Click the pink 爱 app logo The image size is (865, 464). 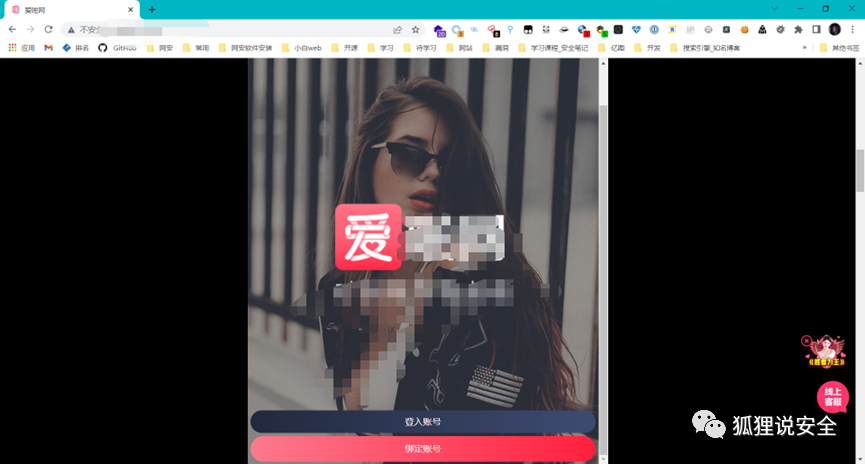[368, 237]
